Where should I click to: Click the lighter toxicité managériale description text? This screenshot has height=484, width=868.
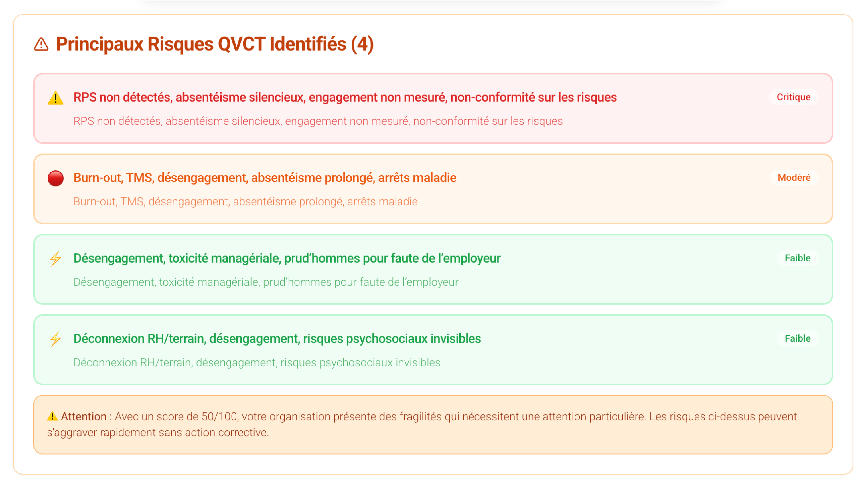point(265,282)
